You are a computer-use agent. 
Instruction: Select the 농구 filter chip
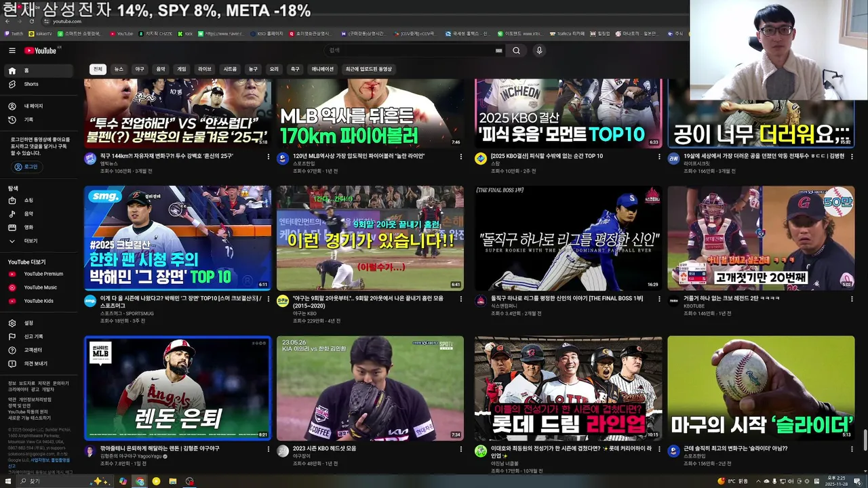pos(253,69)
